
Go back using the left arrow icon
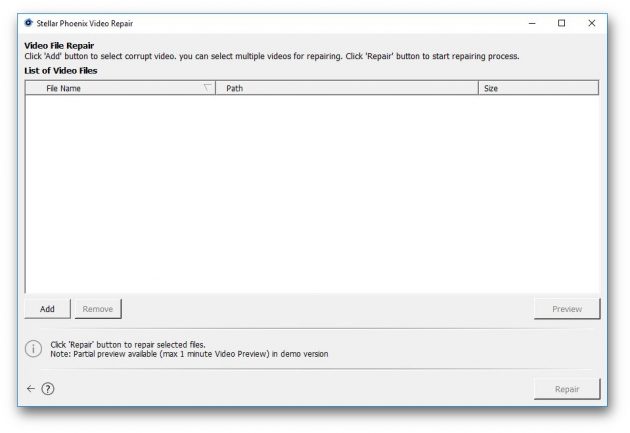(31, 388)
